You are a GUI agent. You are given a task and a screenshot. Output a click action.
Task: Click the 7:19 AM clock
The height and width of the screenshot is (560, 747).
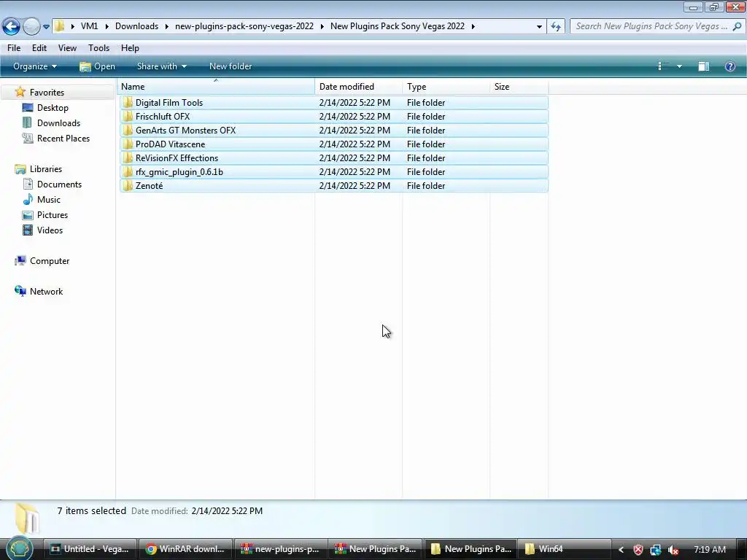click(x=710, y=550)
